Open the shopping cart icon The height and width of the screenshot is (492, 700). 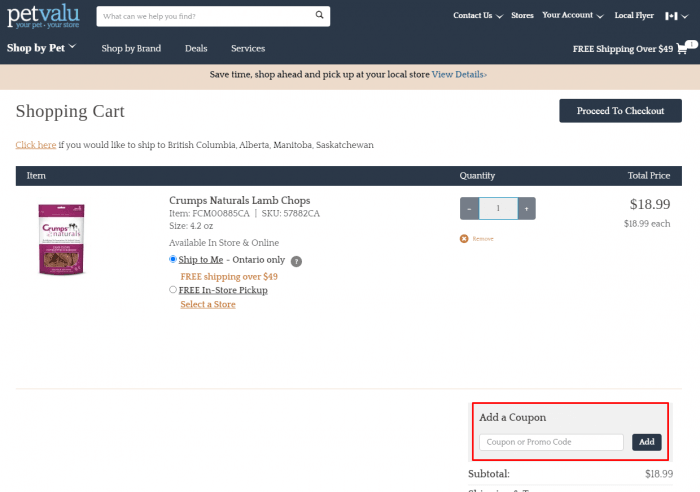682,48
